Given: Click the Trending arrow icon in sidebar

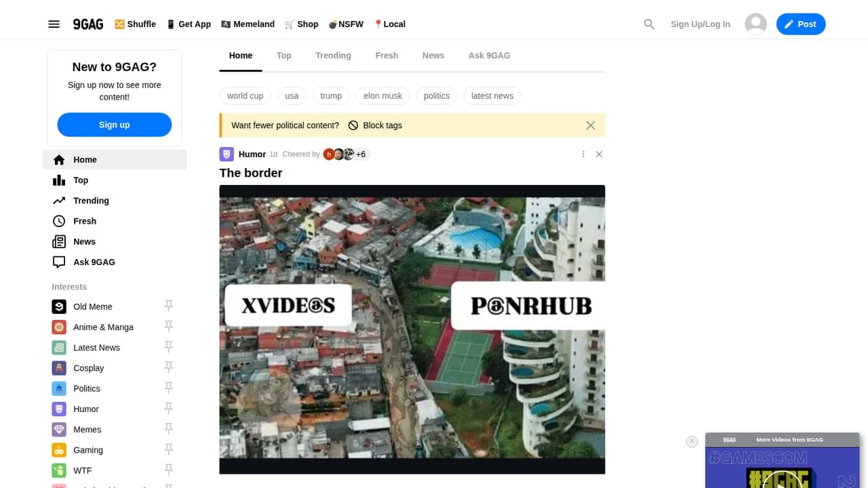Looking at the screenshot, I should [x=59, y=201].
